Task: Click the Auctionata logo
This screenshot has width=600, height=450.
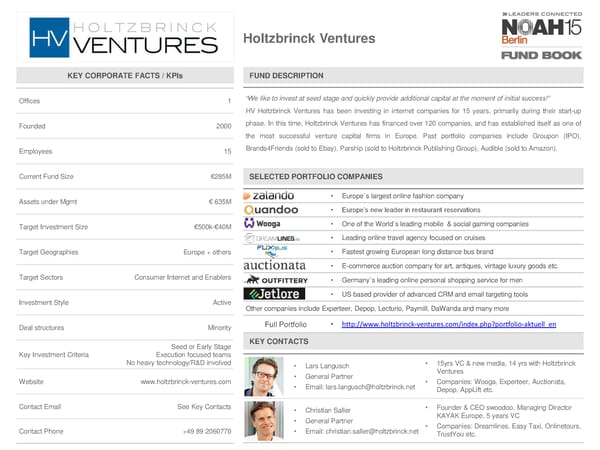Action: [x=275, y=266]
